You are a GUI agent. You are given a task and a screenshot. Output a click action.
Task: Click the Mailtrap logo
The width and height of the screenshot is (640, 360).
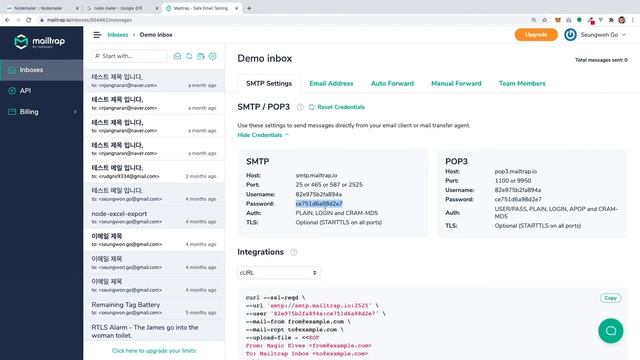[39, 41]
